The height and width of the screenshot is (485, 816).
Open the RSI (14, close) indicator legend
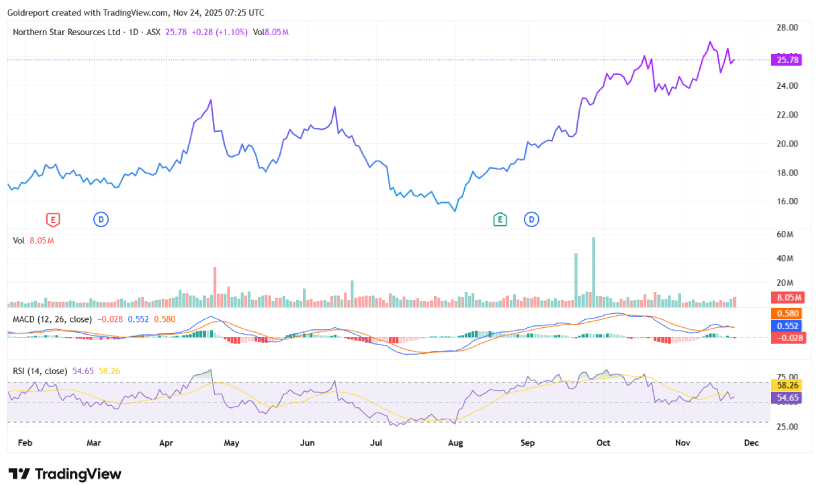(40, 371)
